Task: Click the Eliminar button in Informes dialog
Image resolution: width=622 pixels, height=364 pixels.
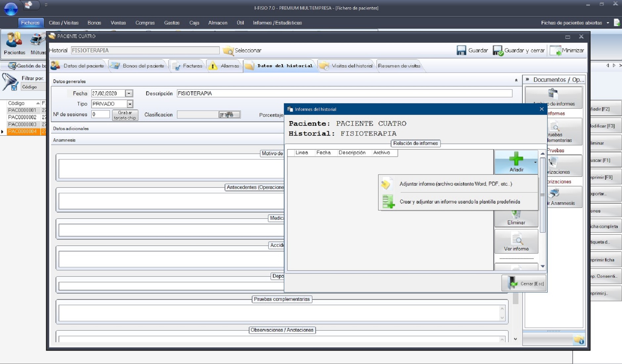Action: coord(516,218)
